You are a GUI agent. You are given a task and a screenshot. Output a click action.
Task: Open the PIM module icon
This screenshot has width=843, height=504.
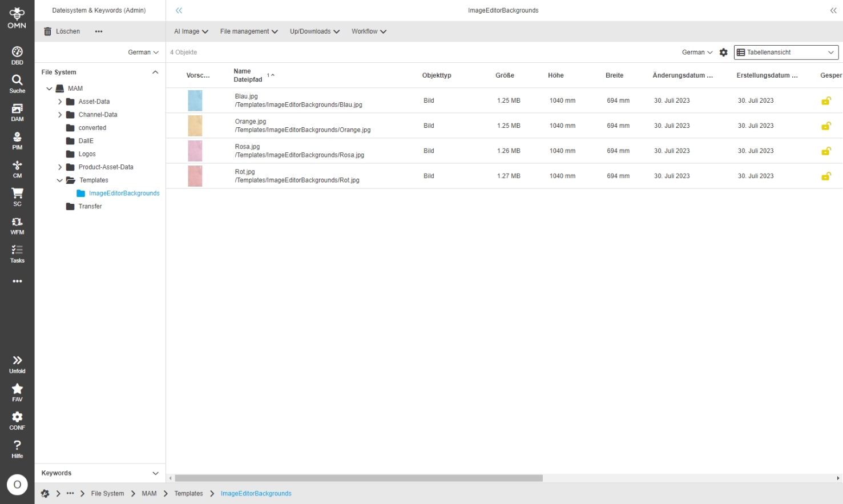(17, 140)
